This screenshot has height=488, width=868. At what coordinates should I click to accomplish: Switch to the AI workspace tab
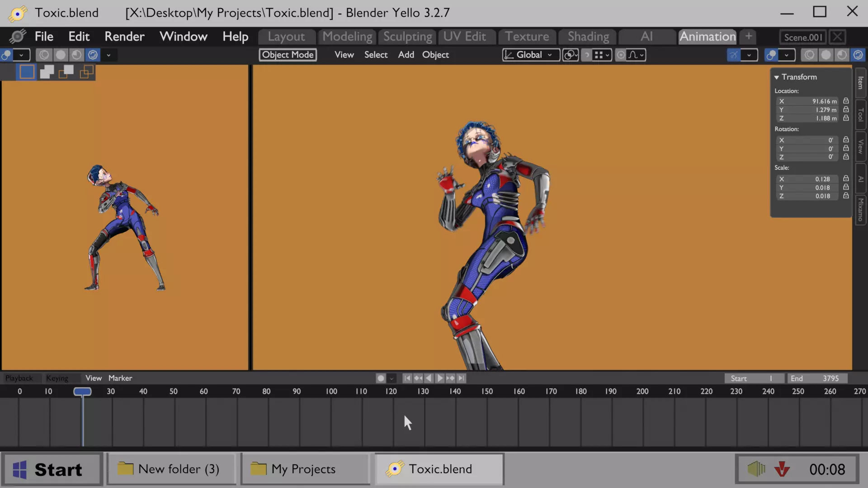point(646,37)
